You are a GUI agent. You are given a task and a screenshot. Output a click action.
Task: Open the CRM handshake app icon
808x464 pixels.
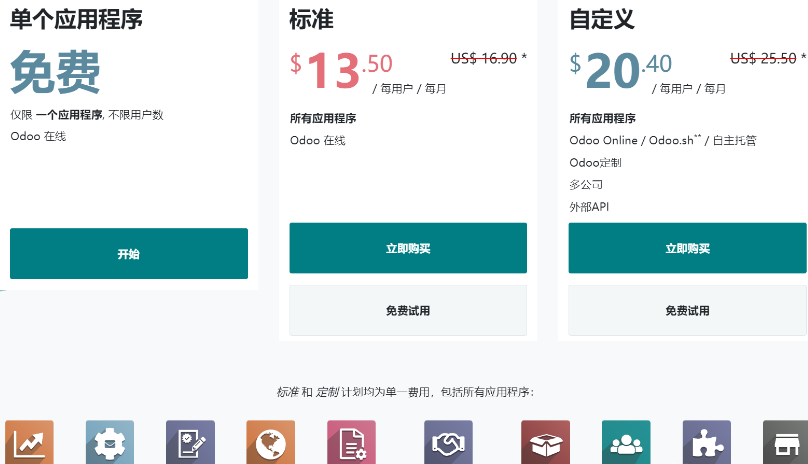point(448,442)
